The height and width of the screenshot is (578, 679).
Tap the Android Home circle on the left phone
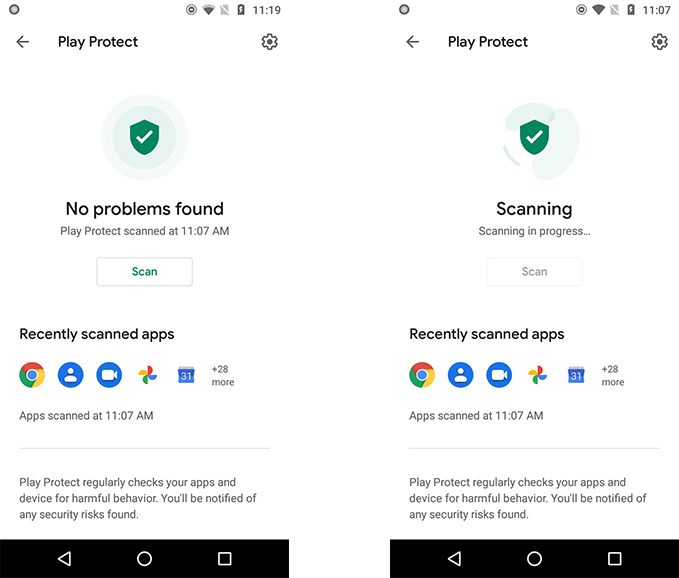[144, 559]
